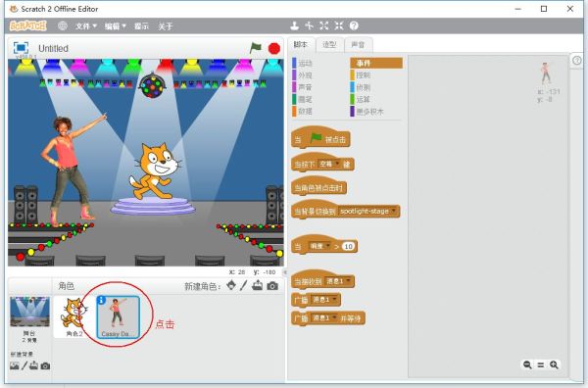Upload a backdrop from file

coord(33,365)
